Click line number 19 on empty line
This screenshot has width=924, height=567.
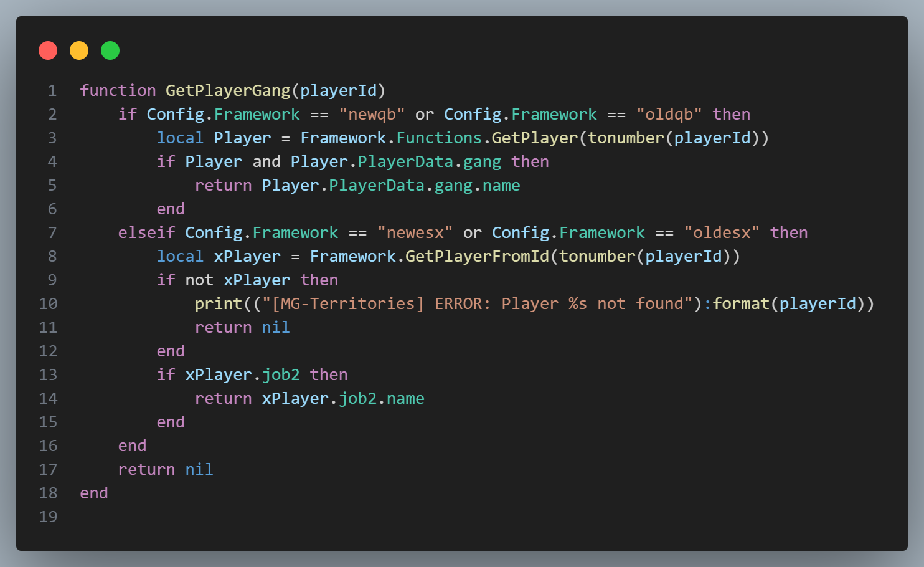[48, 517]
